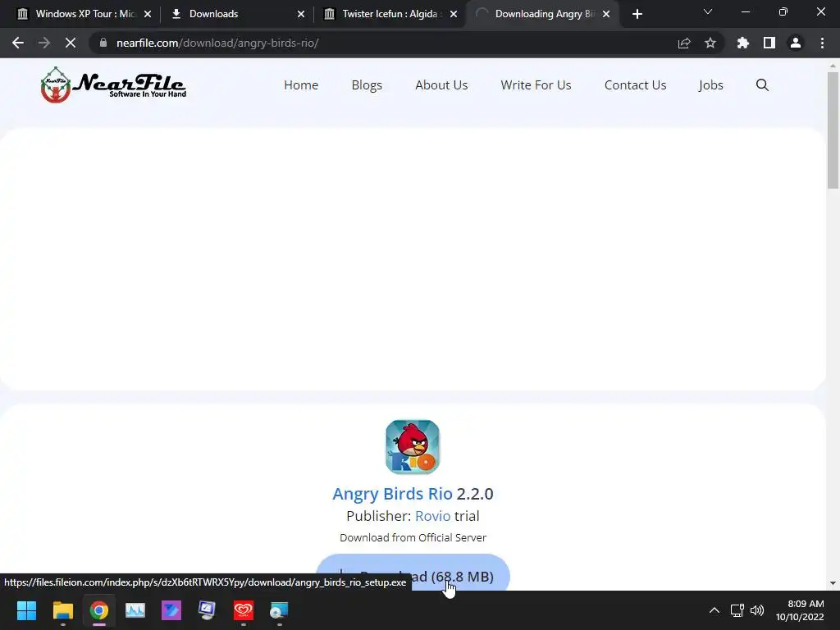Image resolution: width=840 pixels, height=630 pixels.
Task: Open the Contact Us page
Action: [636, 84]
